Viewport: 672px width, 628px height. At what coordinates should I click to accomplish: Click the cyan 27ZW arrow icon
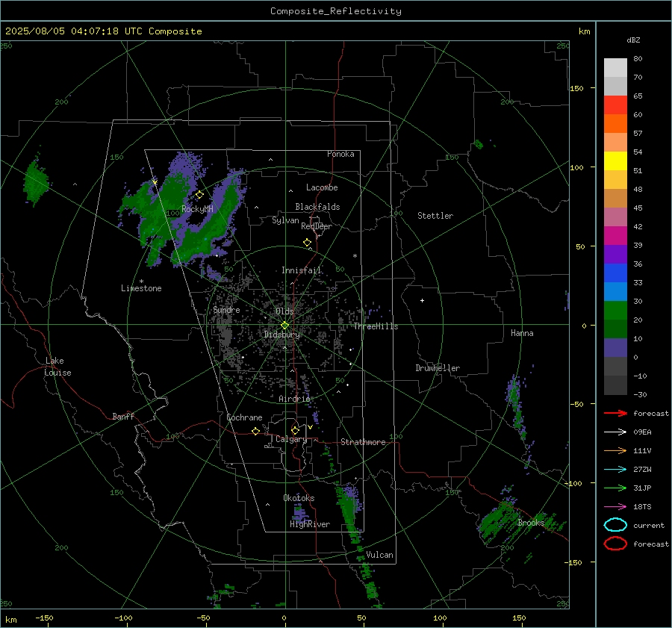click(615, 470)
